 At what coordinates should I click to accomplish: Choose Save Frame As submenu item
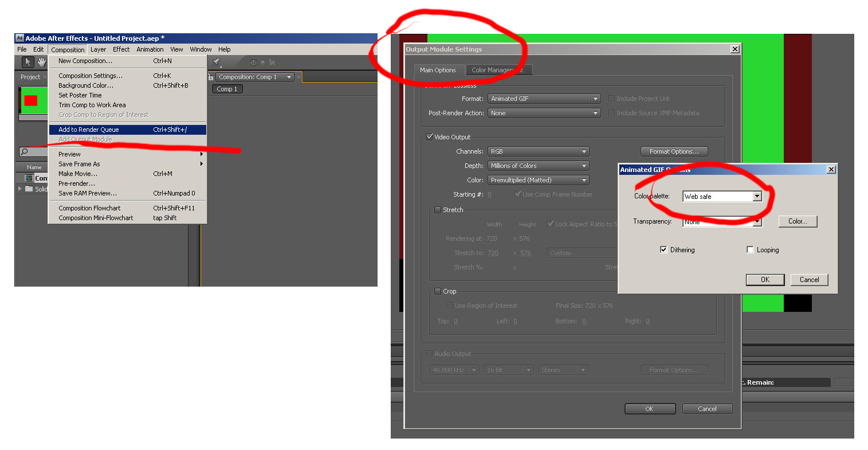[128, 164]
